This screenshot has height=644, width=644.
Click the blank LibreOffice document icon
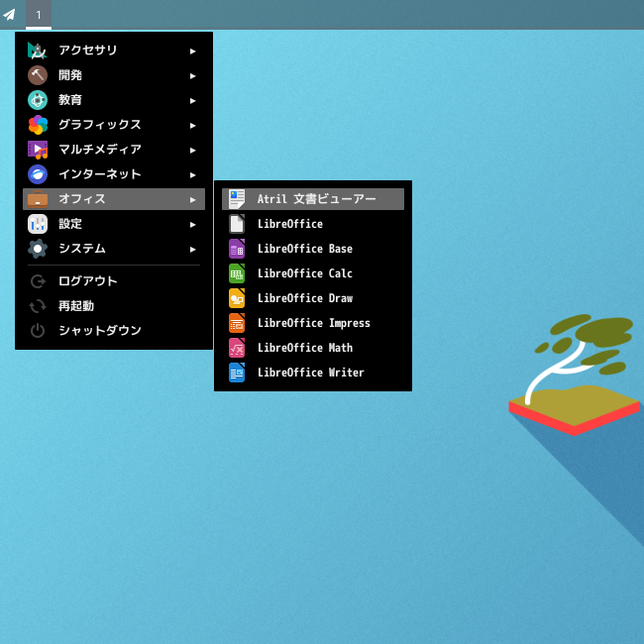[237, 224]
